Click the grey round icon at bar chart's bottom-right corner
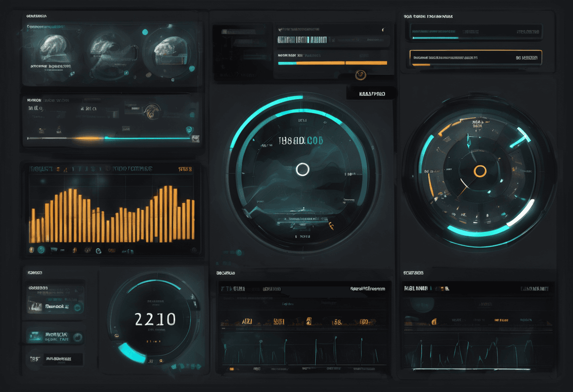This screenshot has height=392, width=573. 193,250
